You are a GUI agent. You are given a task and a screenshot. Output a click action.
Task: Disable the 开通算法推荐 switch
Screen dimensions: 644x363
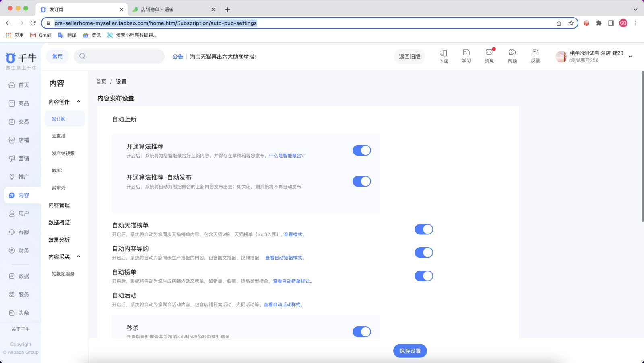[x=361, y=150]
